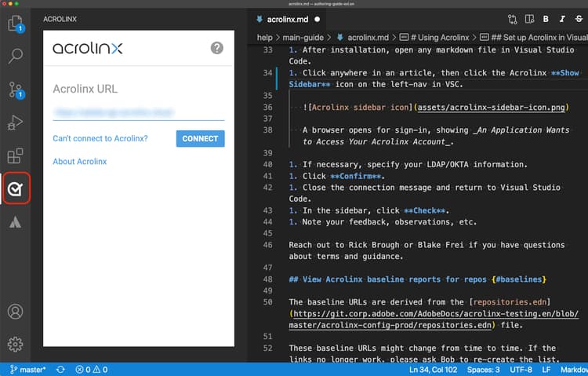588x376 pixels.
Task: Click 'Ln 34, Col 102' in status bar
Action: pyautogui.click(x=433, y=370)
